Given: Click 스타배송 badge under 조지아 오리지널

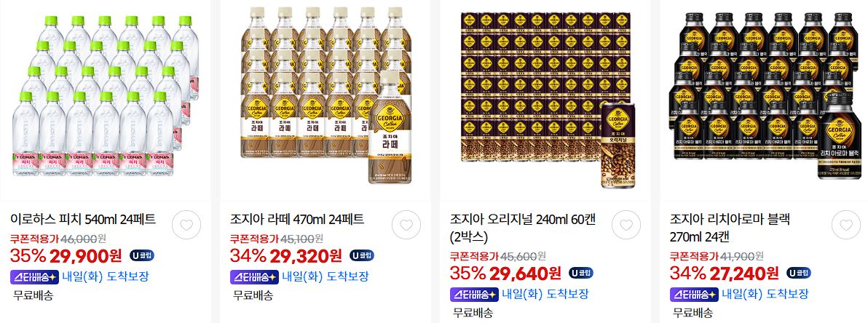Looking at the screenshot, I should point(474,294).
